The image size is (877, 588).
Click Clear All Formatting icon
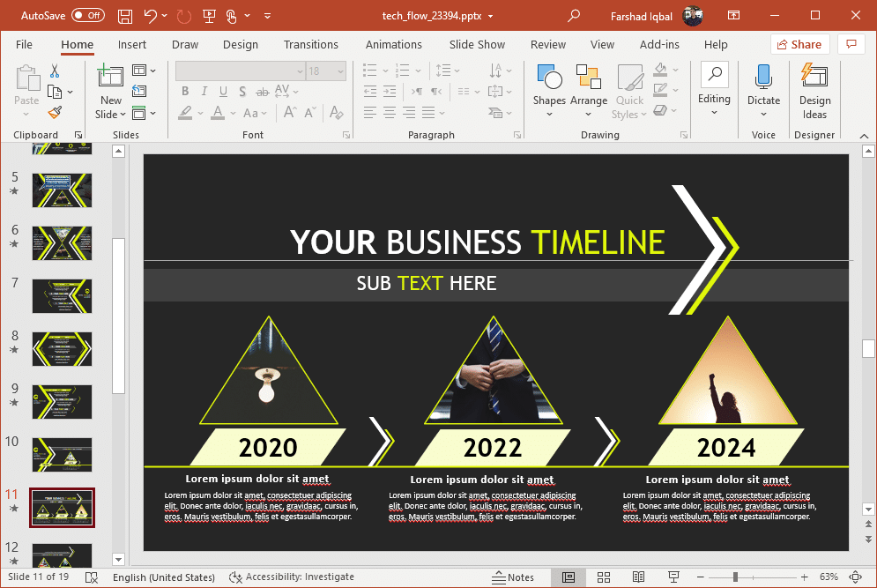pos(336,113)
